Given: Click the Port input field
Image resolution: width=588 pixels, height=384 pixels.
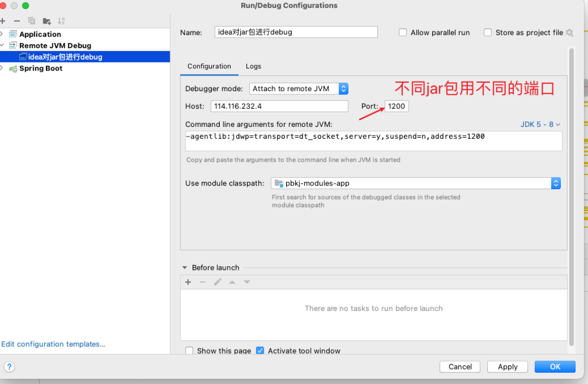Looking at the screenshot, I should click(396, 106).
